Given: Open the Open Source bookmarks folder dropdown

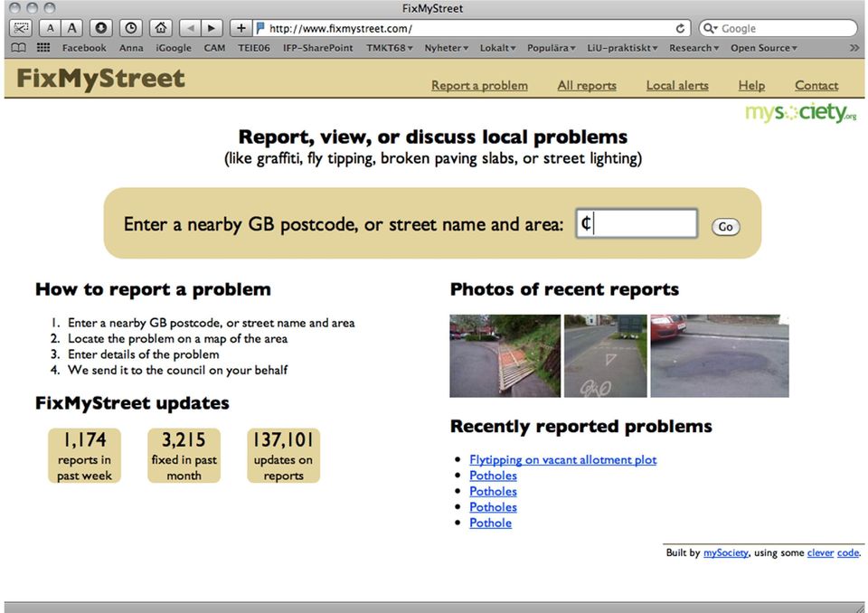Looking at the screenshot, I should coord(764,48).
